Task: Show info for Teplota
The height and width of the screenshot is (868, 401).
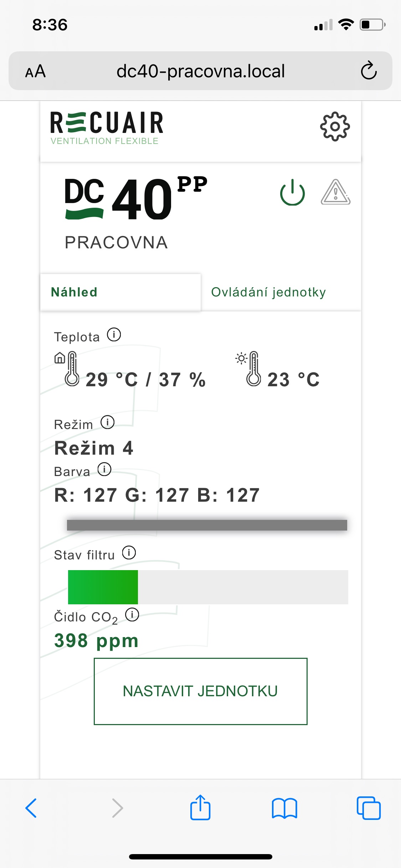Action: pos(114,335)
